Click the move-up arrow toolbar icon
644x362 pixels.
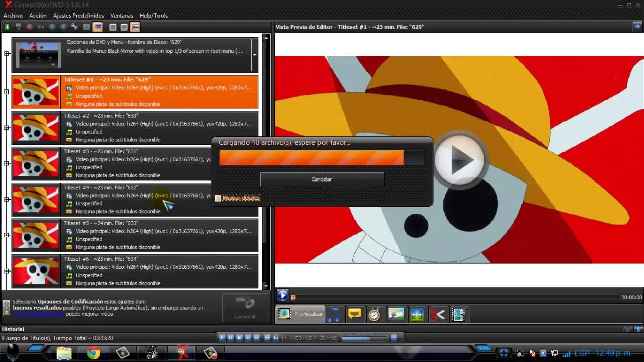(x=63, y=27)
